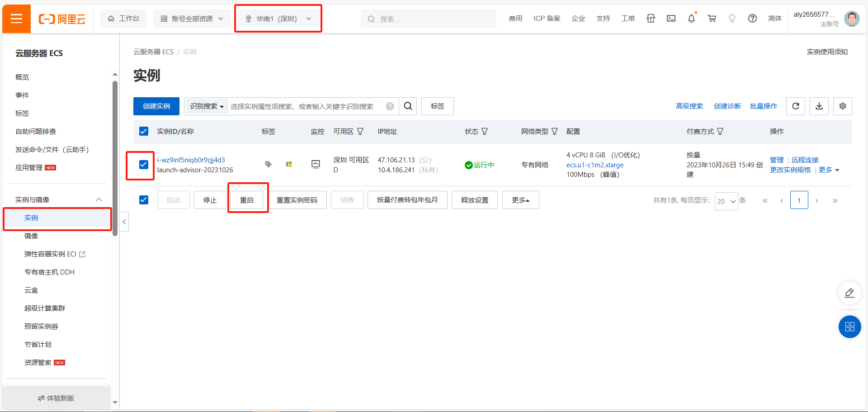The image size is (868, 412).
Task: Click the 重启 restart button
Action: tap(247, 200)
